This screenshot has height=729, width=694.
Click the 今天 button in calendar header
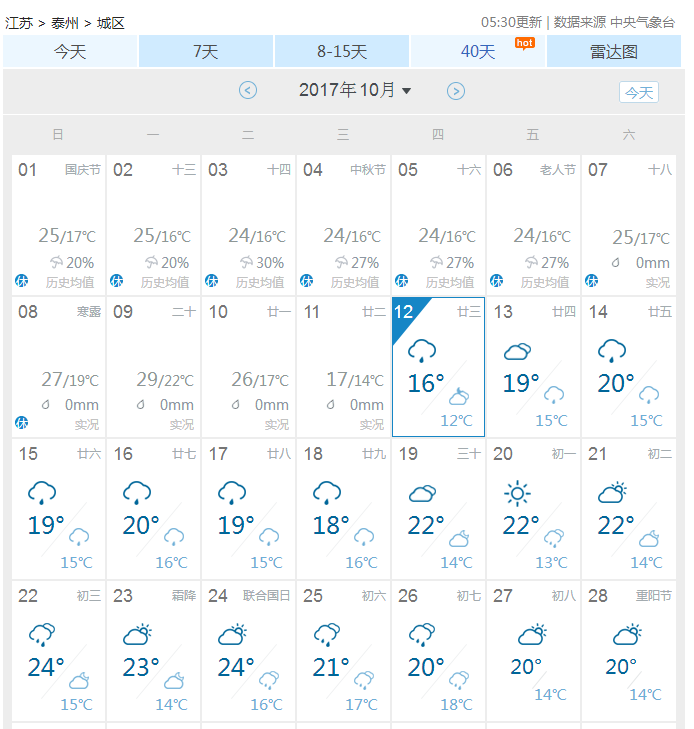(x=639, y=92)
